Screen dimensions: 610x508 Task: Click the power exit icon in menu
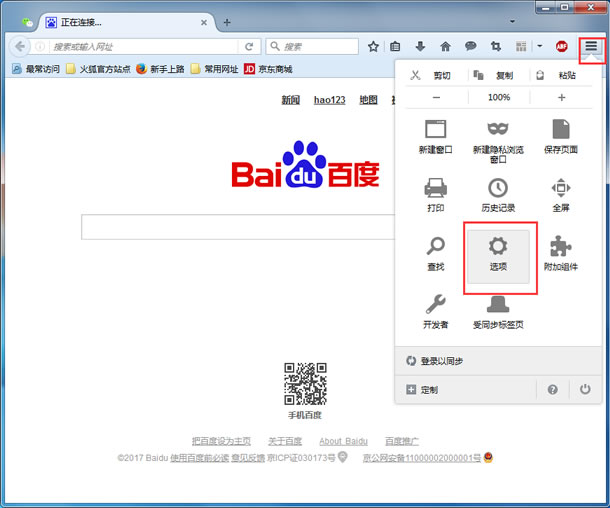click(585, 389)
